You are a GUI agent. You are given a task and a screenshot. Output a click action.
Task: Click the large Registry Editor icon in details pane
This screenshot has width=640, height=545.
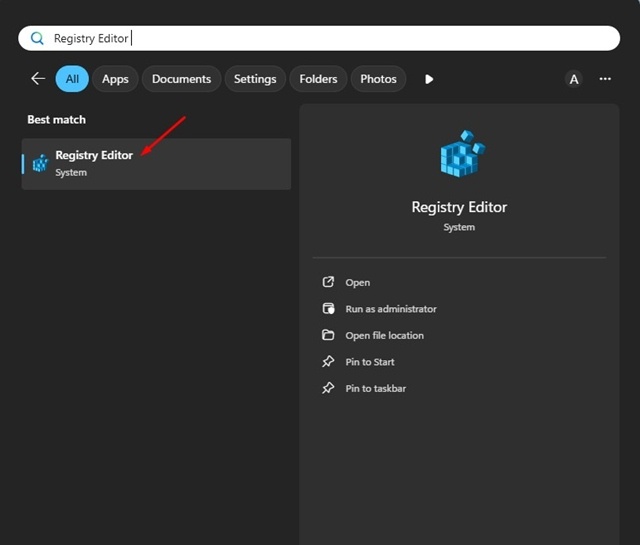[x=462, y=153]
